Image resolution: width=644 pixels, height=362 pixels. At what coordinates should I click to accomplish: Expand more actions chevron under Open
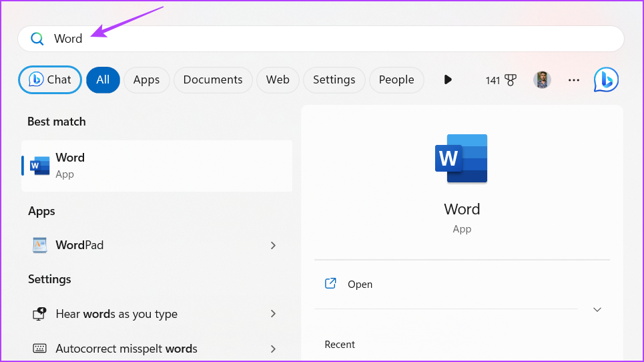[x=597, y=309]
